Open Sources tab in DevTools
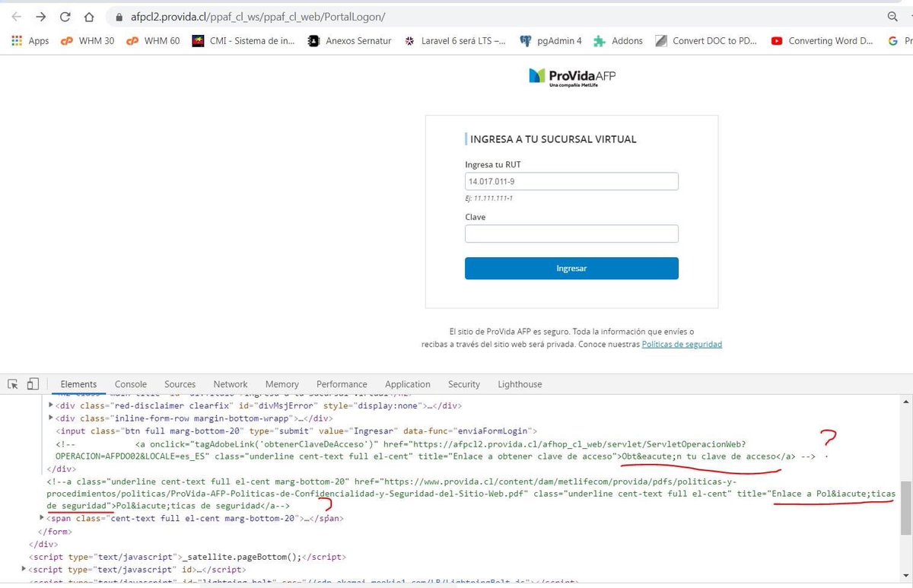Image resolution: width=913 pixels, height=588 pixels. [x=180, y=384]
